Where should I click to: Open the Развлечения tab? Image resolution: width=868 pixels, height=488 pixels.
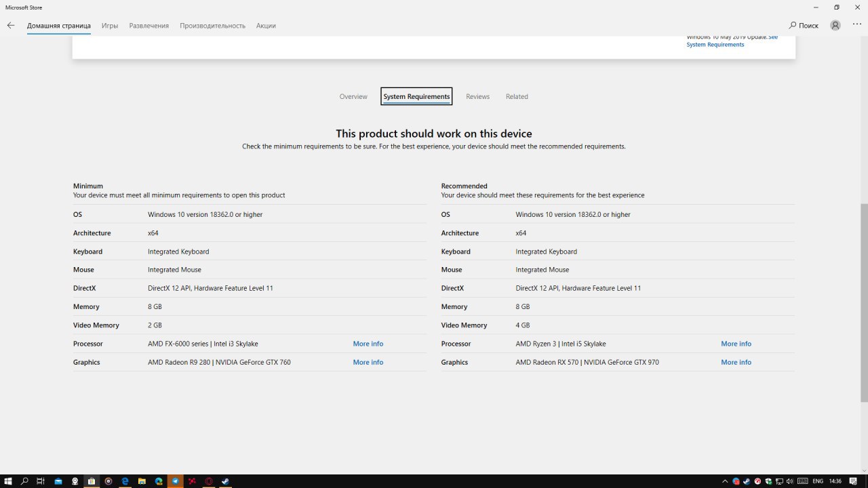149,26
